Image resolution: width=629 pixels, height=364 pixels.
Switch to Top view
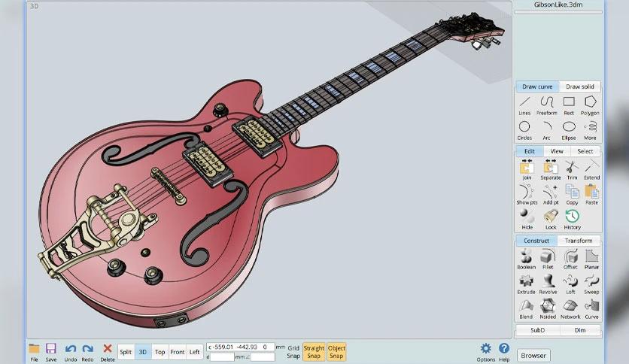[x=160, y=352]
